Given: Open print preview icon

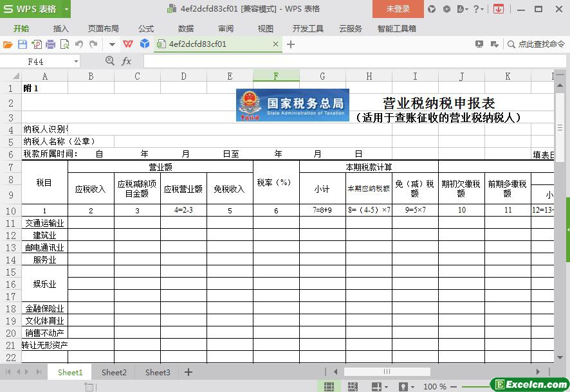Looking at the screenshot, I should point(64,44).
